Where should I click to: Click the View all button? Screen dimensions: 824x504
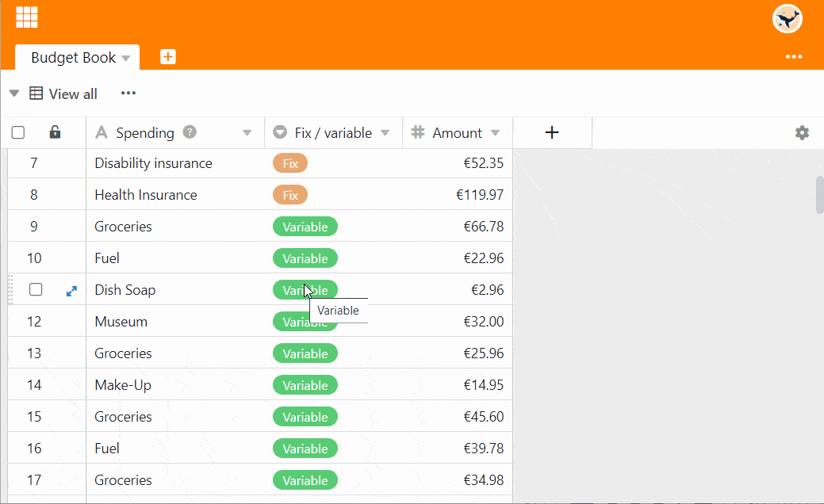click(x=64, y=94)
